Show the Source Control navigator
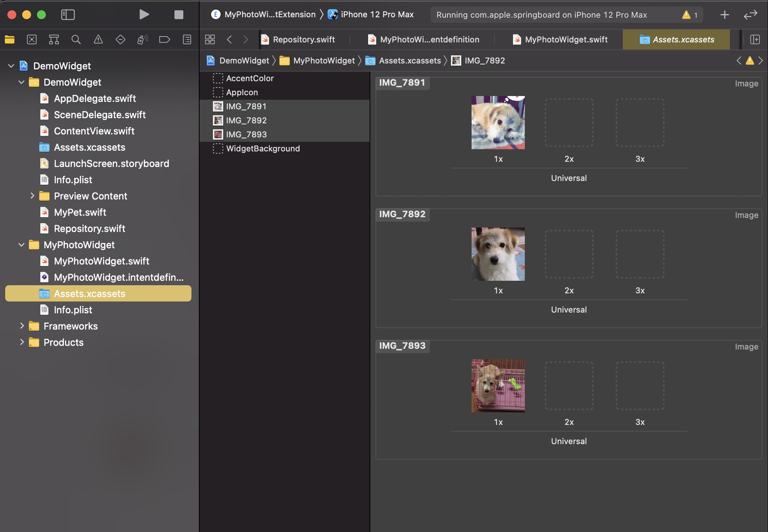The height and width of the screenshot is (532, 768). [32, 40]
